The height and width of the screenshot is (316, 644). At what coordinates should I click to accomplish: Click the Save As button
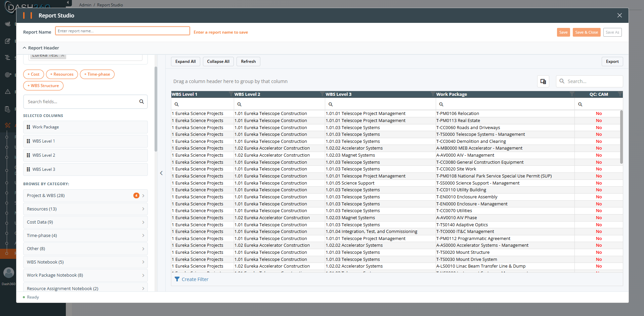point(612,32)
